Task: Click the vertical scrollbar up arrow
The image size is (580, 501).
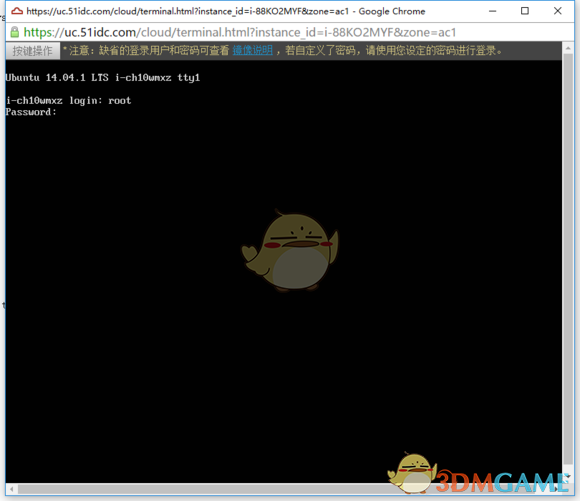Action: [x=568, y=48]
